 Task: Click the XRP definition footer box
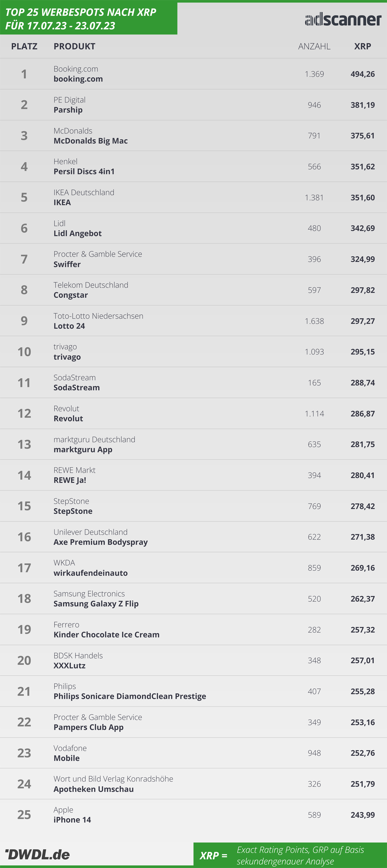[x=290, y=855]
